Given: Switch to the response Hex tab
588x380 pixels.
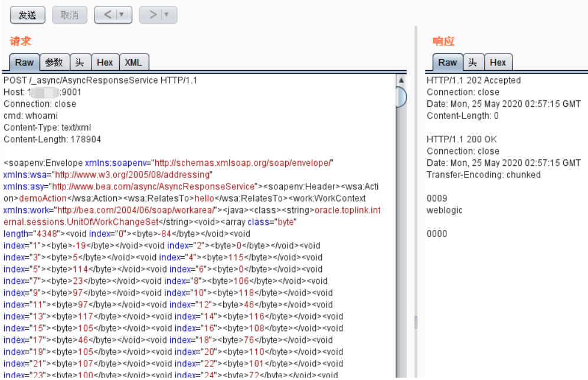Looking at the screenshot, I should (x=498, y=62).
